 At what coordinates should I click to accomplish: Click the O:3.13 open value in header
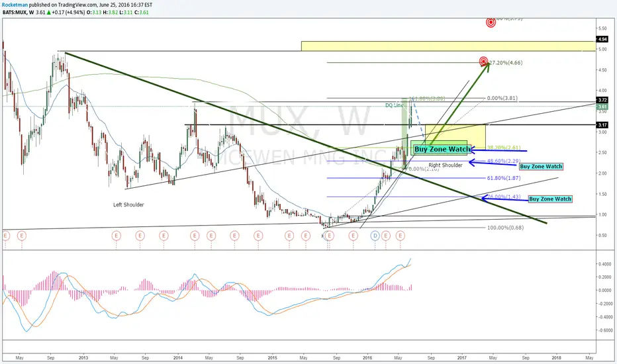pos(95,12)
